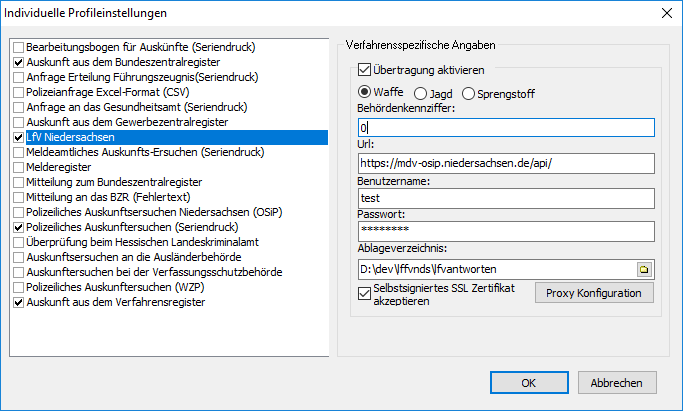Image resolution: width=683 pixels, height=411 pixels.
Task: Enable the Melderegister checkbox
Action: point(18,167)
